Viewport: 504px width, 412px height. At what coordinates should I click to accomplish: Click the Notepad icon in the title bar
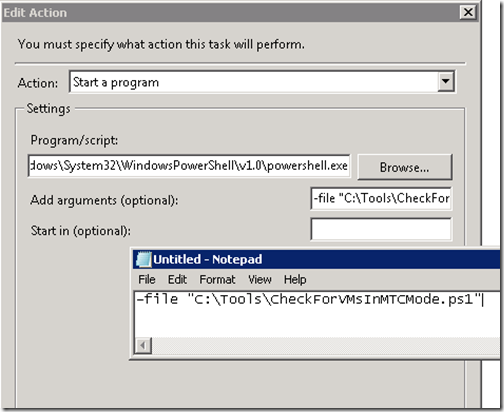click(144, 259)
